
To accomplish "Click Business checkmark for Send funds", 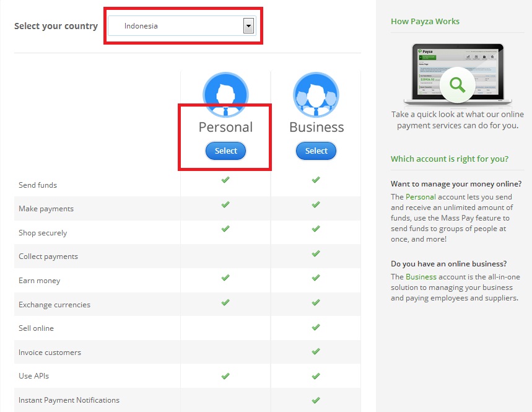I will (x=316, y=180).
